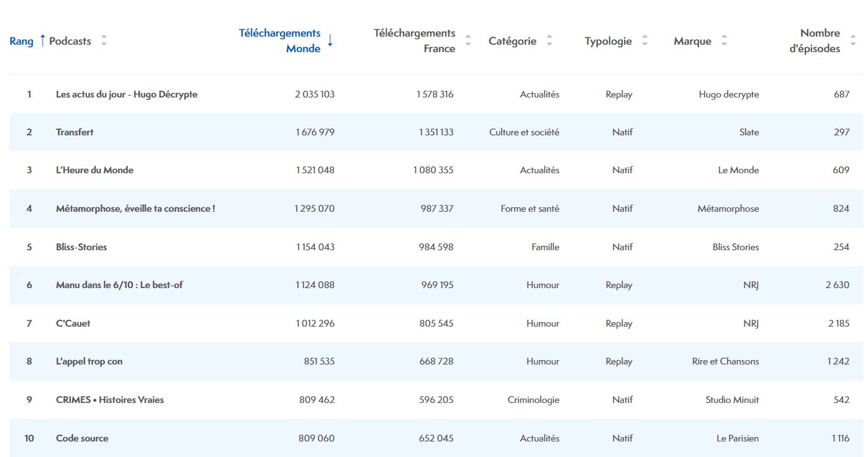Click the Le Monde brand cell
Image resolution: width=868 pixels, height=457 pixels.
coord(738,170)
